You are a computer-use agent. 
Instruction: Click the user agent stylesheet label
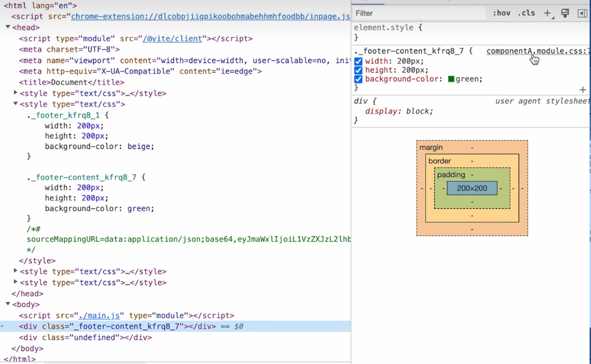coord(542,101)
